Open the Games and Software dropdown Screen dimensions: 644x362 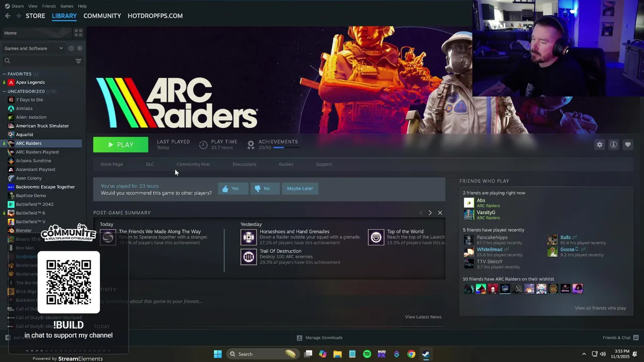[x=33, y=48]
